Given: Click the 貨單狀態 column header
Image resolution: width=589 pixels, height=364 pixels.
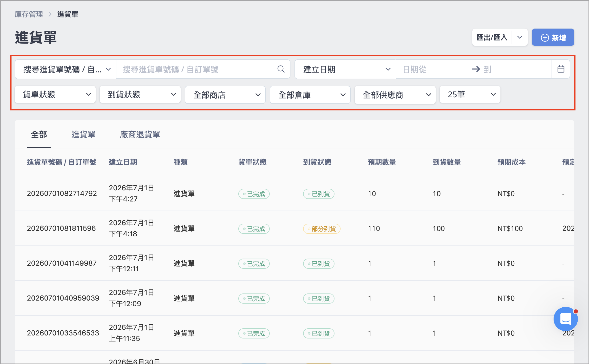Looking at the screenshot, I should click(253, 162).
